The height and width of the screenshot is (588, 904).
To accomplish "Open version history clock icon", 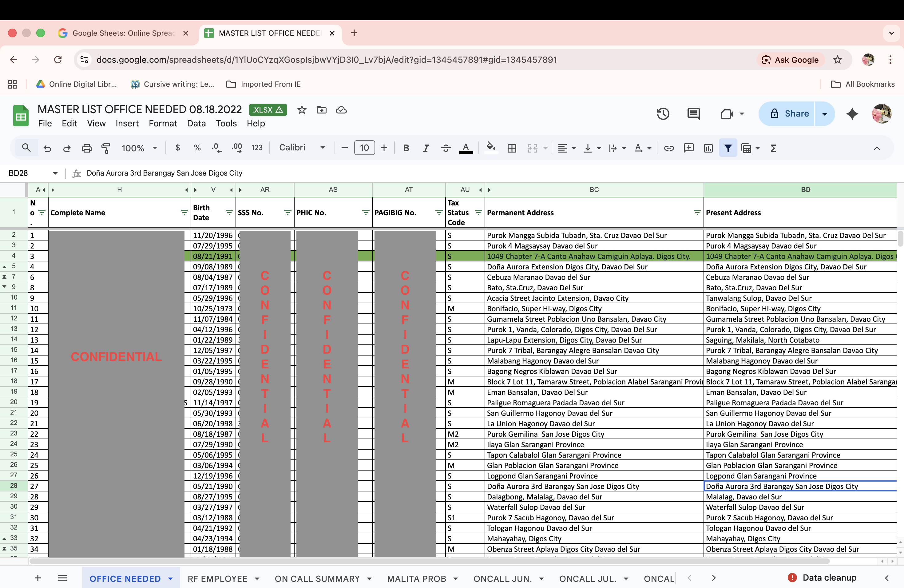I will (663, 113).
